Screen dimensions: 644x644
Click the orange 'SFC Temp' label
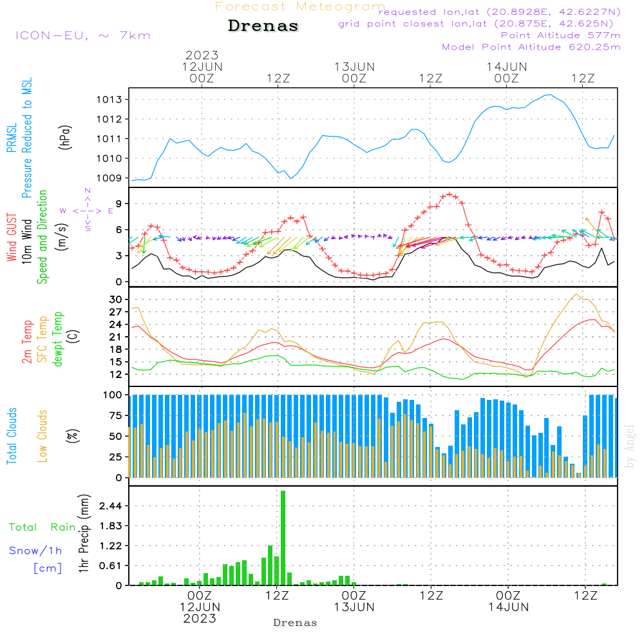pos(43,339)
